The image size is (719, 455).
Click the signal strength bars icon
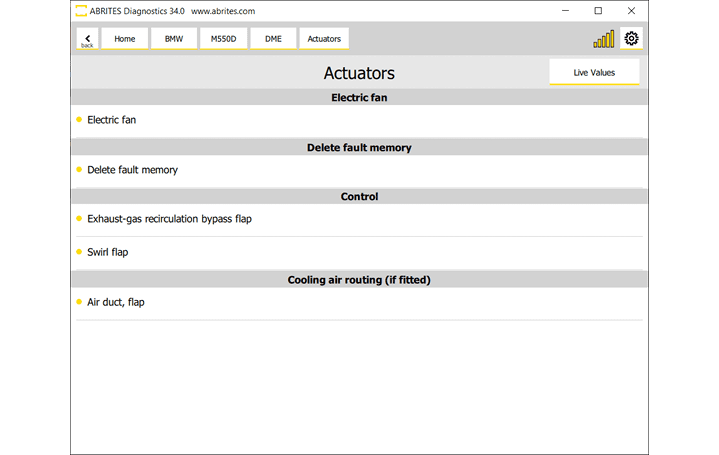(604, 39)
